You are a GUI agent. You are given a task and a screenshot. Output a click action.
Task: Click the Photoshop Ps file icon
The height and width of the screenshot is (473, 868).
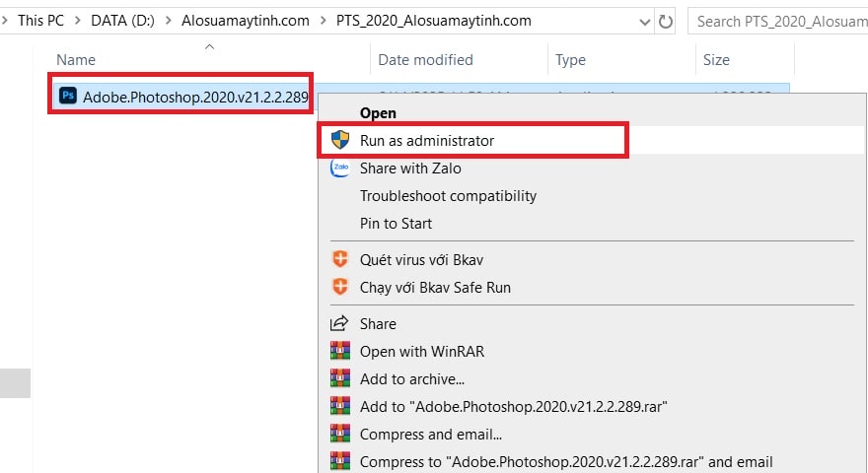click(x=68, y=96)
